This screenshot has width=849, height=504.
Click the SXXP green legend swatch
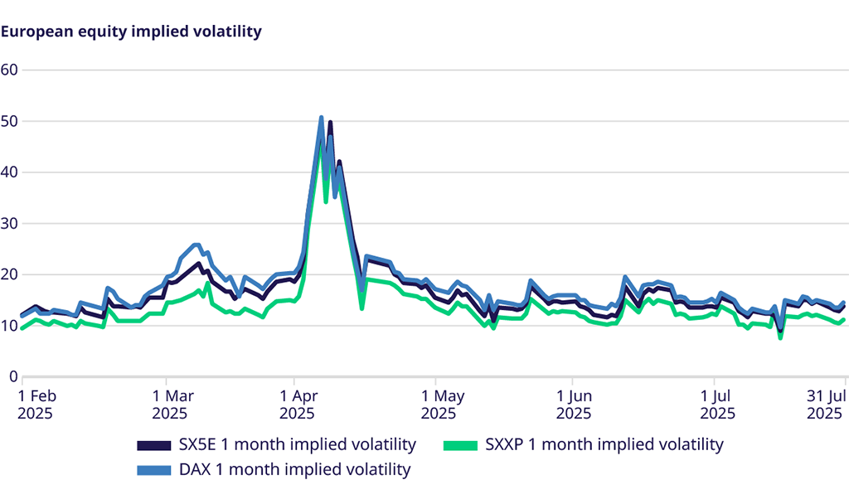(462, 445)
